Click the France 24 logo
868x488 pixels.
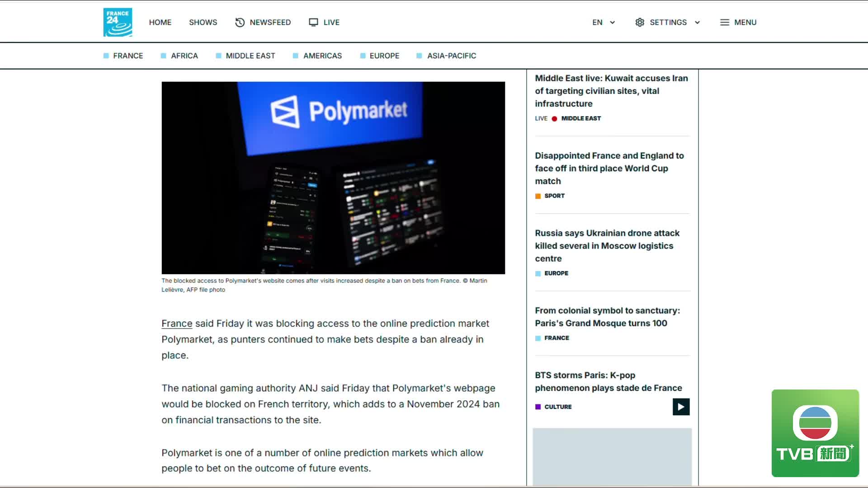(x=118, y=22)
